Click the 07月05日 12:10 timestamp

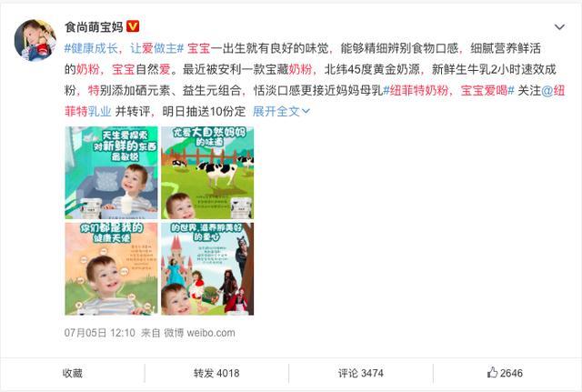point(99,333)
